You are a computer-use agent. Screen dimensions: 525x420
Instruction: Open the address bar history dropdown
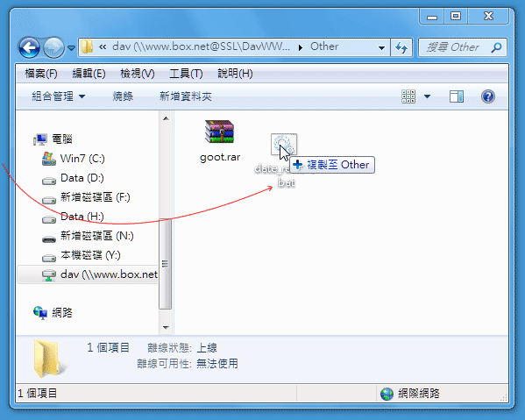[x=381, y=47]
